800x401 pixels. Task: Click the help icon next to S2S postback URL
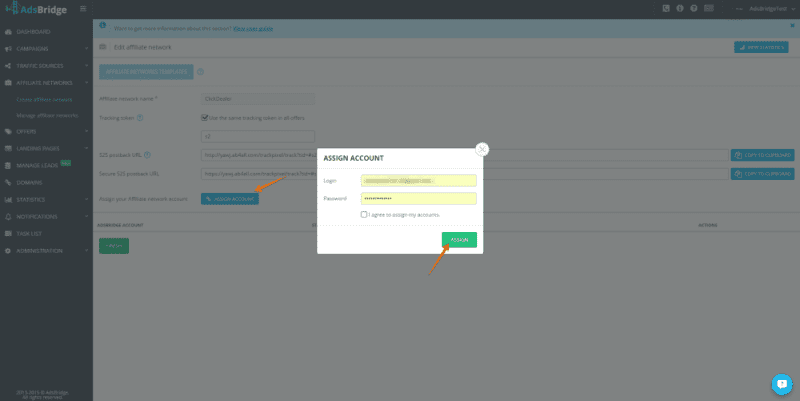147,155
